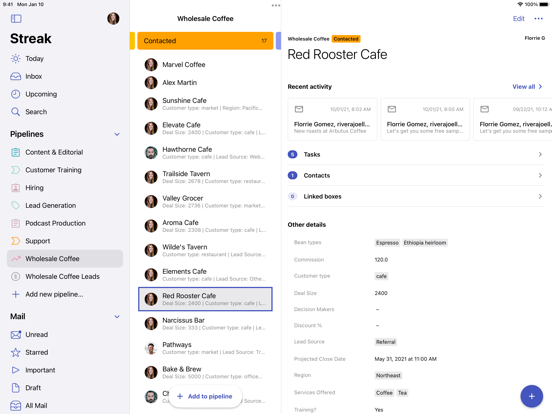Select Lead Generation tag icon
Viewport: 552px width, 414px height.
click(15, 205)
